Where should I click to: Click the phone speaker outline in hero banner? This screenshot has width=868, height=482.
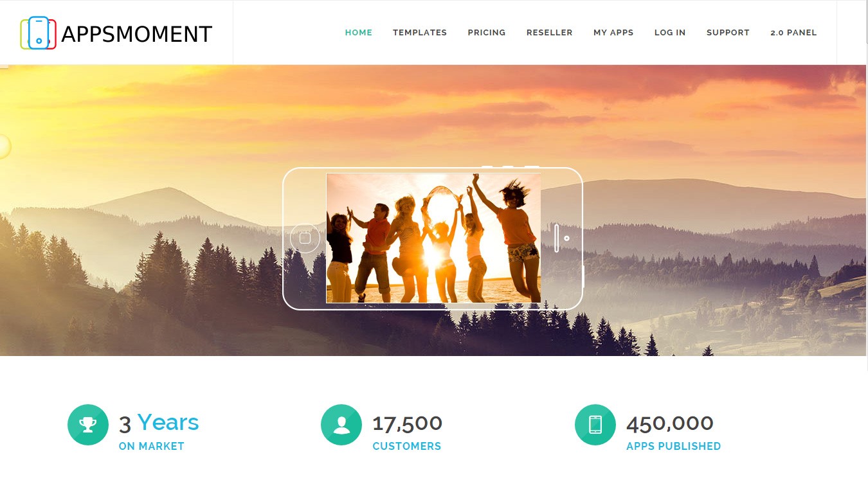557,238
